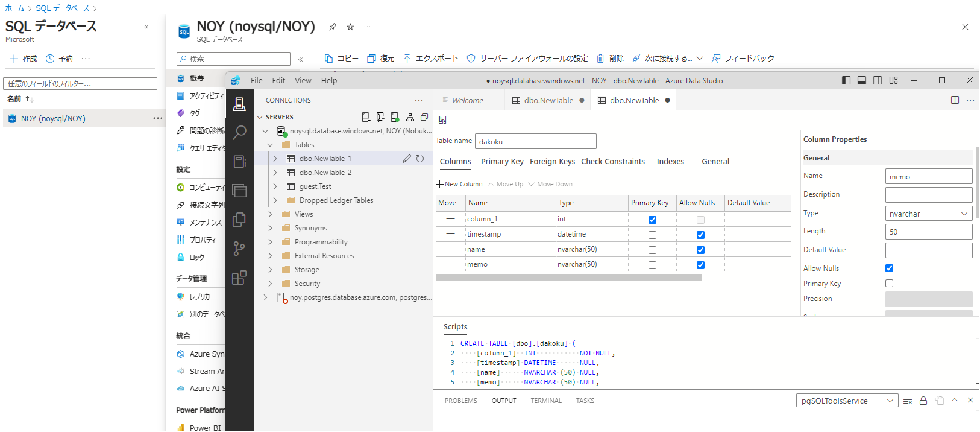Click the Publish changes icon in table designer
980x432 pixels.
(442, 120)
